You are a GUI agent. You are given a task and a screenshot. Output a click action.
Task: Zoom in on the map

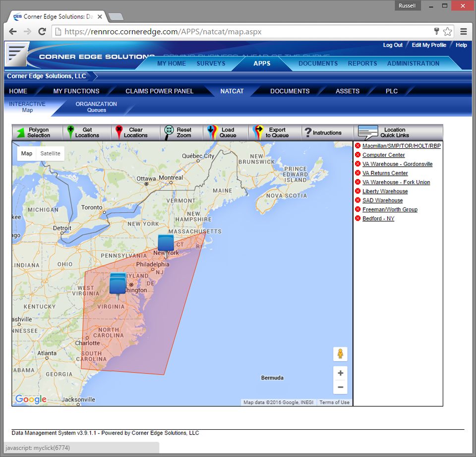(x=340, y=373)
